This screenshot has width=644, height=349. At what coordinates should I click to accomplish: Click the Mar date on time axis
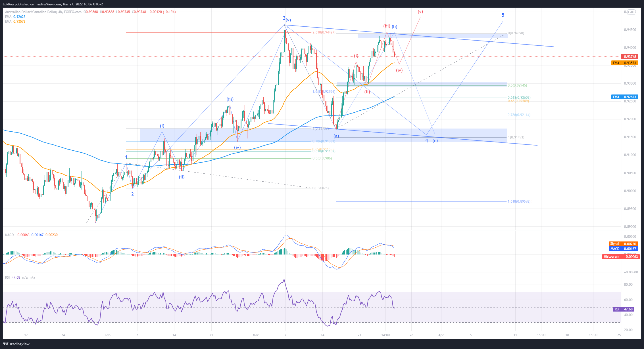click(x=256, y=335)
